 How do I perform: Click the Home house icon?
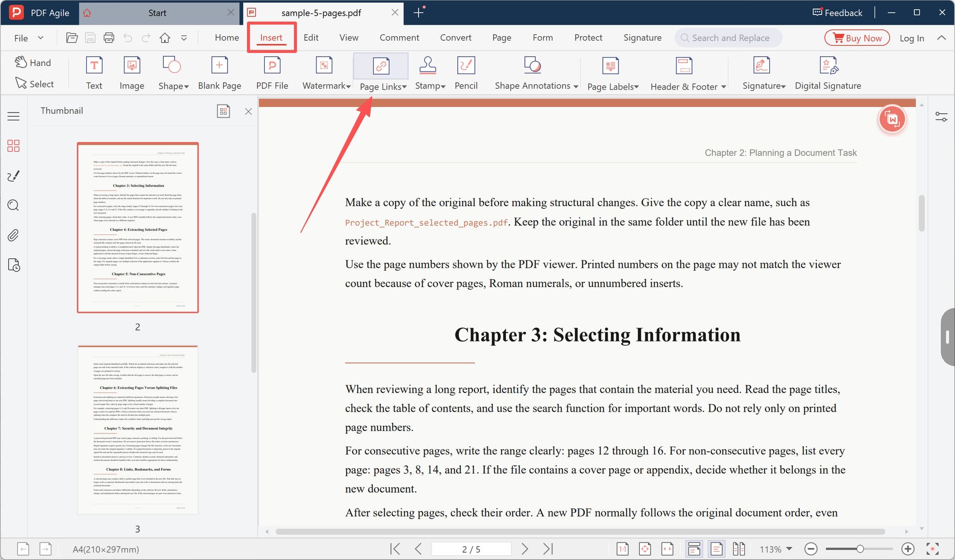pyautogui.click(x=165, y=38)
